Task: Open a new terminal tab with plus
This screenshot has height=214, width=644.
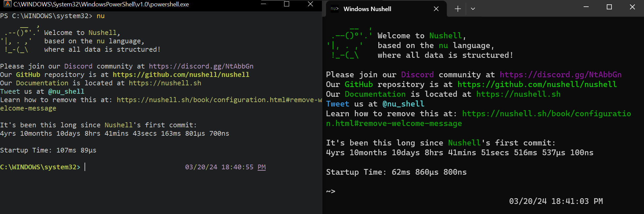Action: coord(458,9)
